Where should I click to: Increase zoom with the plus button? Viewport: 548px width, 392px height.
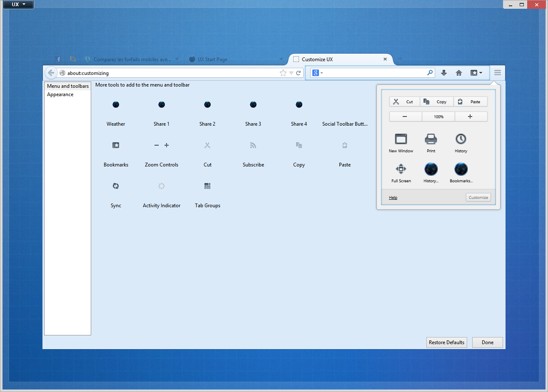470,117
